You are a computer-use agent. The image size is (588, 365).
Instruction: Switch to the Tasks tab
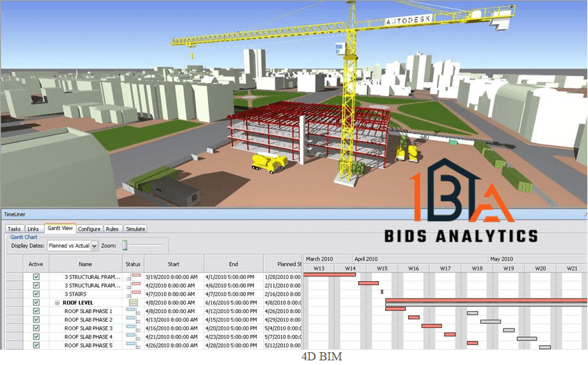coord(14,229)
